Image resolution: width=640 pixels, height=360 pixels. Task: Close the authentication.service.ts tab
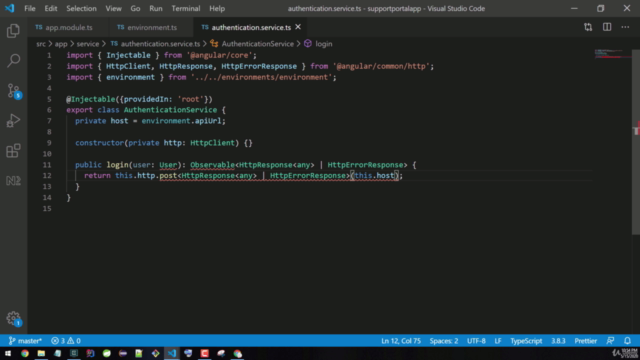click(298, 27)
